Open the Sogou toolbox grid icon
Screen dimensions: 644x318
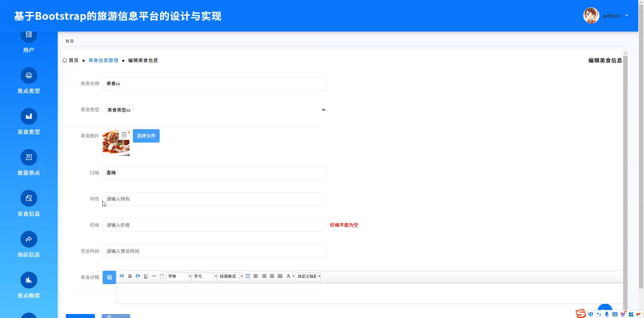point(631,314)
